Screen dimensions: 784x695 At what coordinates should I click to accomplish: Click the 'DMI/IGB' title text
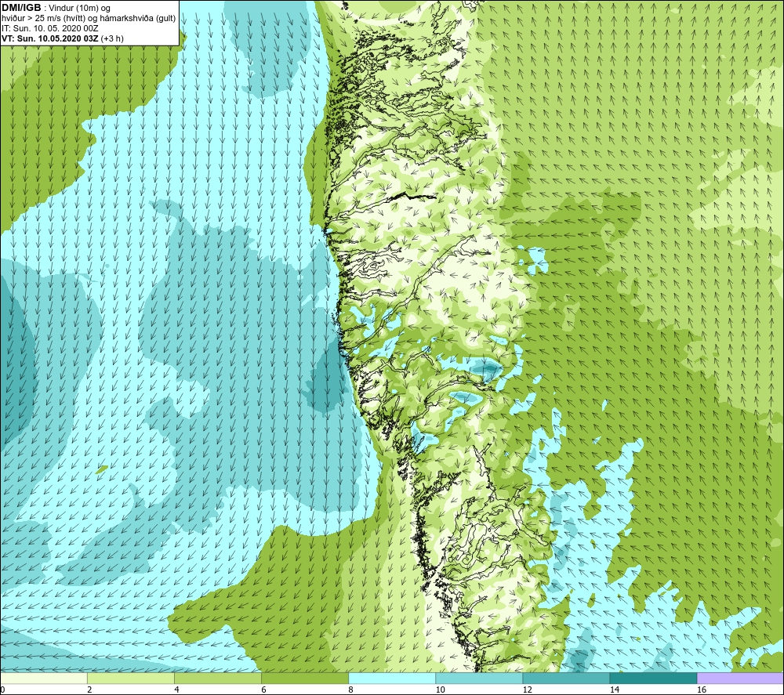click(x=21, y=8)
